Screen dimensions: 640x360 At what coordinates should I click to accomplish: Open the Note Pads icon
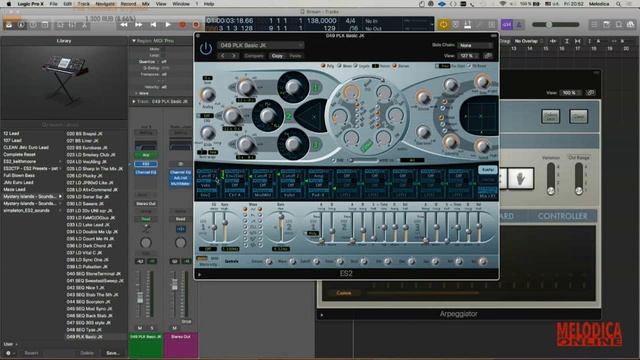[x=607, y=25]
